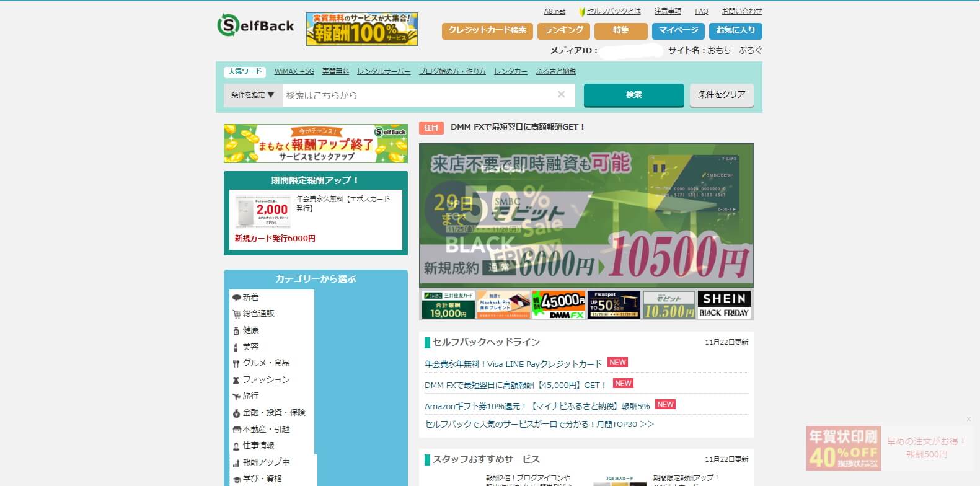Open 月間TOP30 link
The image size is (980, 486).
(x=539, y=425)
